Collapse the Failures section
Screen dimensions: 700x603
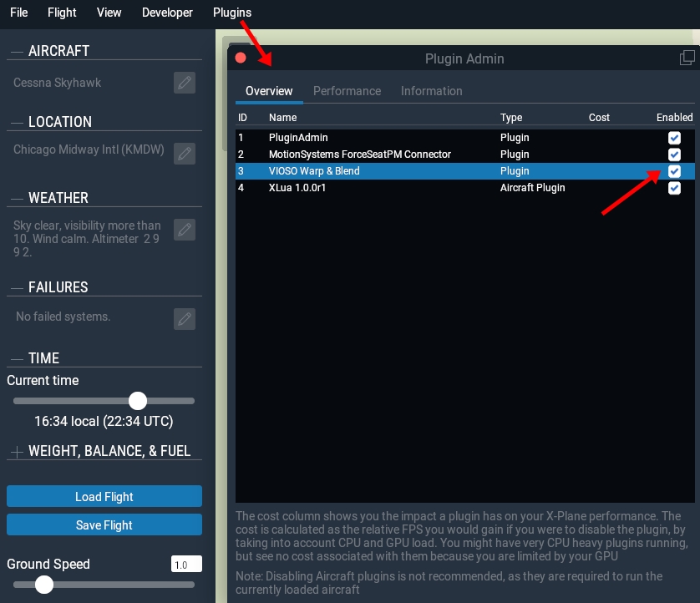click(17, 288)
